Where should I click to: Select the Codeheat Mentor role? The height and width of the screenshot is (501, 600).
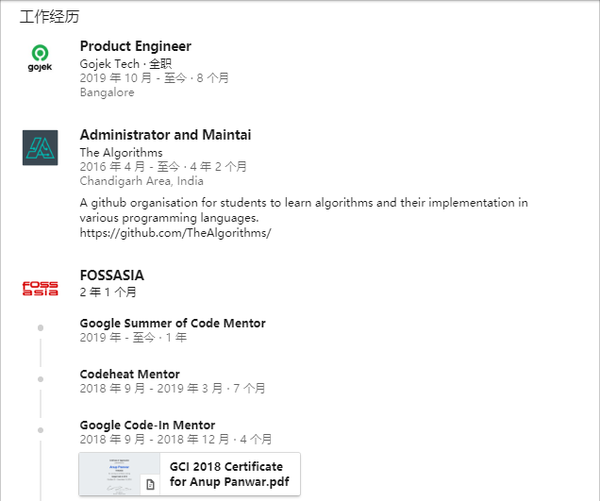pyautogui.click(x=130, y=374)
